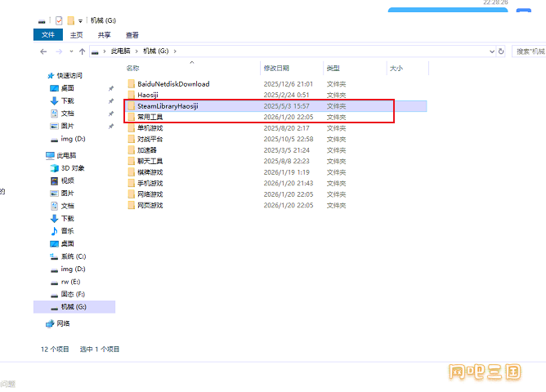Click the 2025/12/6 21:01 date cell
Viewport: 546px width, 392px height.
click(x=289, y=84)
